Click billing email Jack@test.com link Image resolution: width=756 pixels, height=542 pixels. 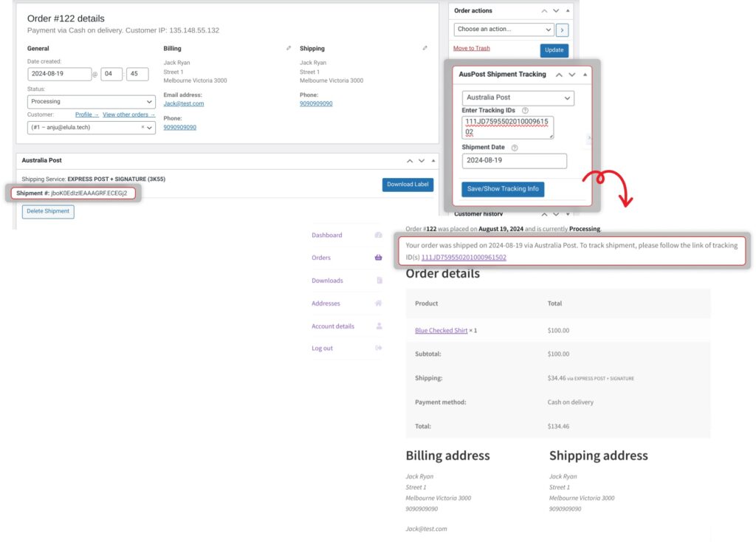[184, 103]
